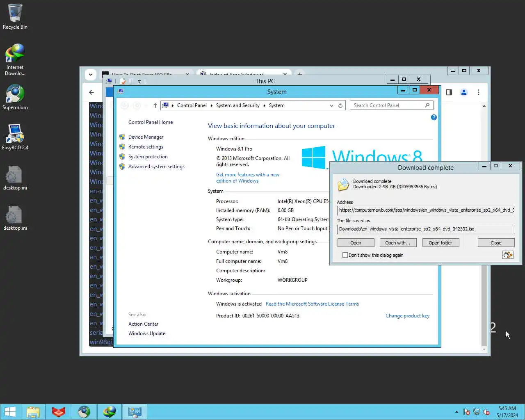
Task: Read the Microsoft Software License Terms
Action: point(312,304)
